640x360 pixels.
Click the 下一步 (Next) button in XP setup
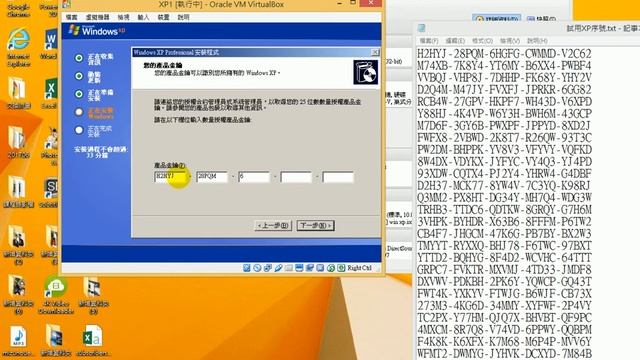tap(316, 225)
